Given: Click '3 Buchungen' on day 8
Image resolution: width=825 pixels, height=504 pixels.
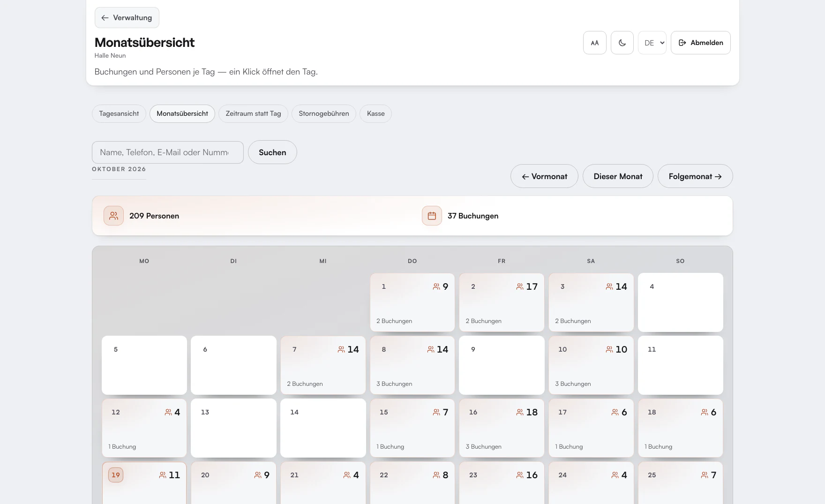Looking at the screenshot, I should point(394,384).
